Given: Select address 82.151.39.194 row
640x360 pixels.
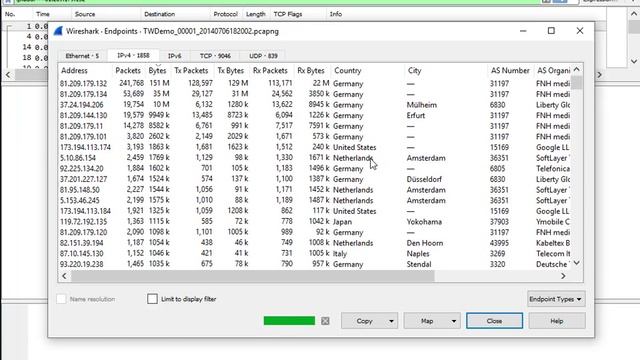Looking at the screenshot, I should click(315, 242).
